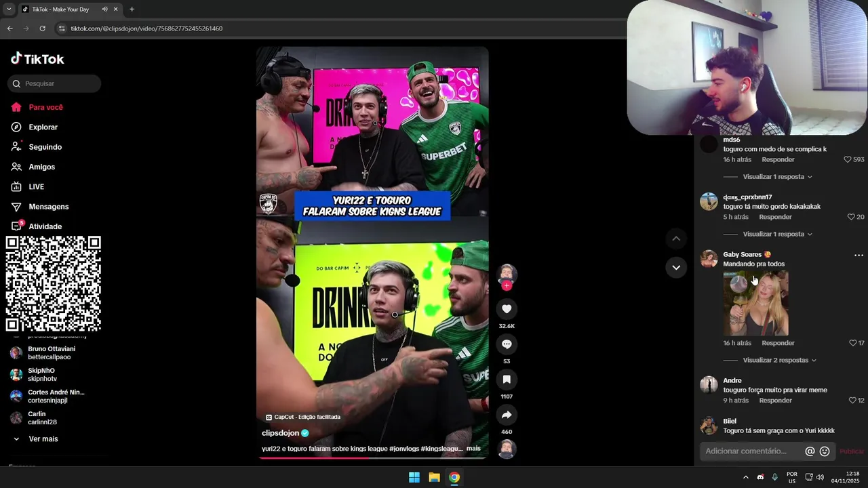
Task: Expand 'Ver mais' following accounts
Action: coord(43,439)
